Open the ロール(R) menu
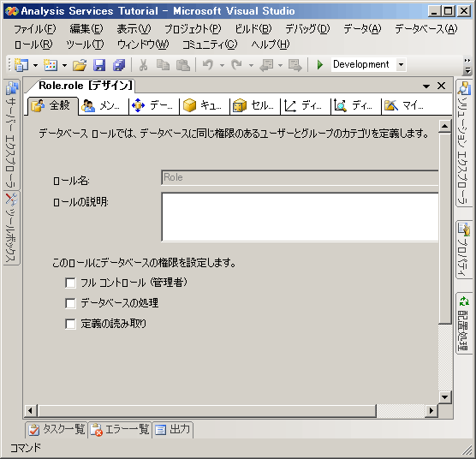This screenshot has height=459, width=476. tap(33, 45)
